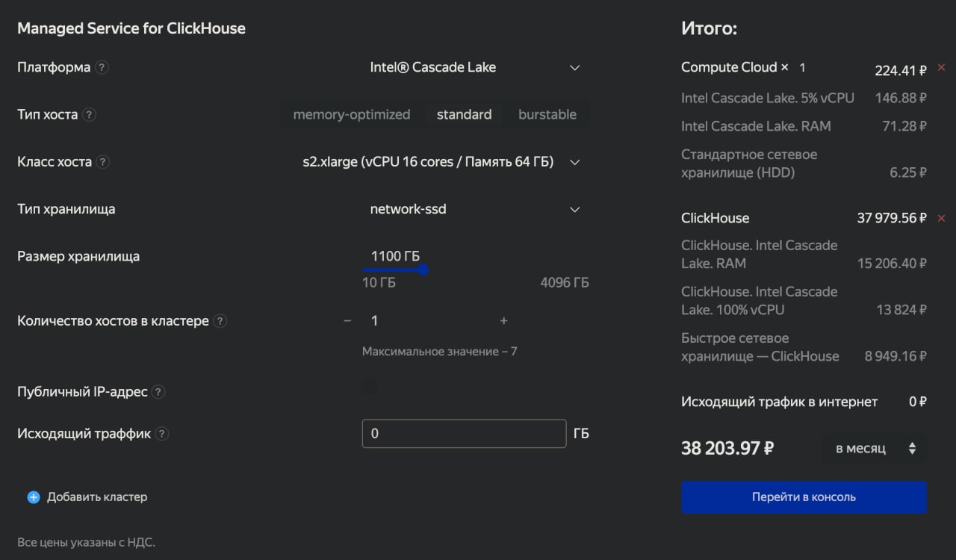The image size is (956, 560).
Task: Change billing period 'в месяц' dropdown
Action: coord(875,449)
